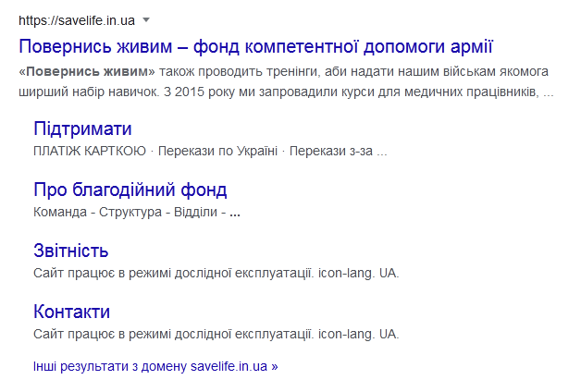Open the Повернись живим main result title
The width and height of the screenshot is (581, 392).
(256, 46)
